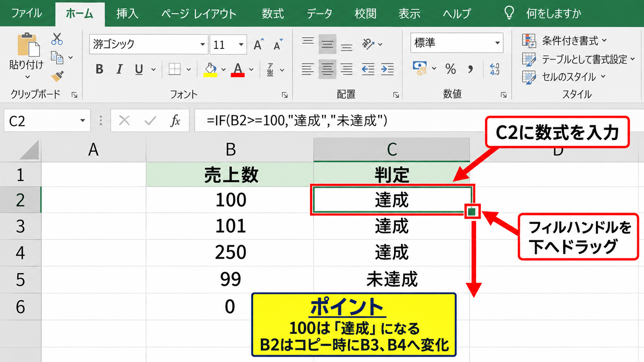
Task: Toggle Bold formatting
Action: 99,69
